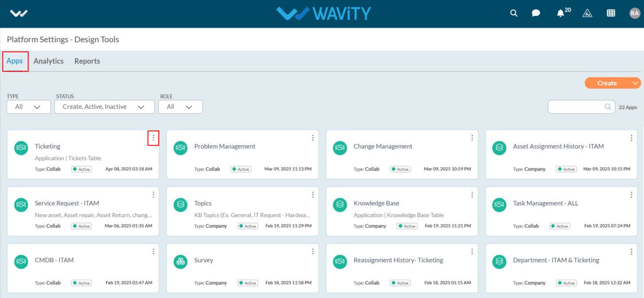This screenshot has height=298, width=644.
Task: Click the orange Create button
Action: click(607, 83)
